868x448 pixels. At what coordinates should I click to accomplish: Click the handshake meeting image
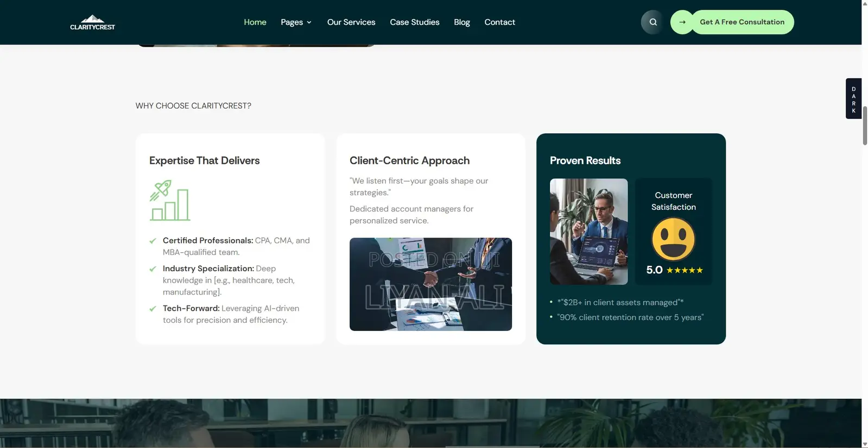tap(430, 284)
